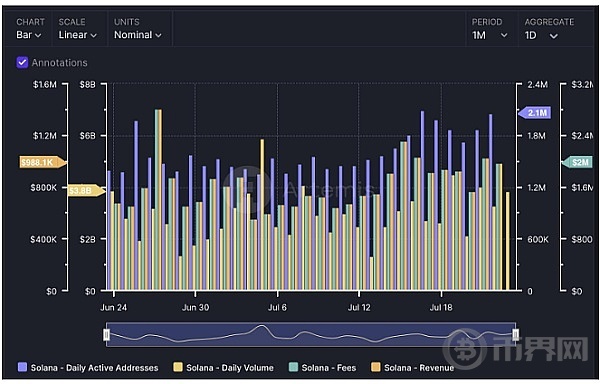Open the Period dropdown showing 1M
This screenshot has height=384, width=600.
pos(489,35)
